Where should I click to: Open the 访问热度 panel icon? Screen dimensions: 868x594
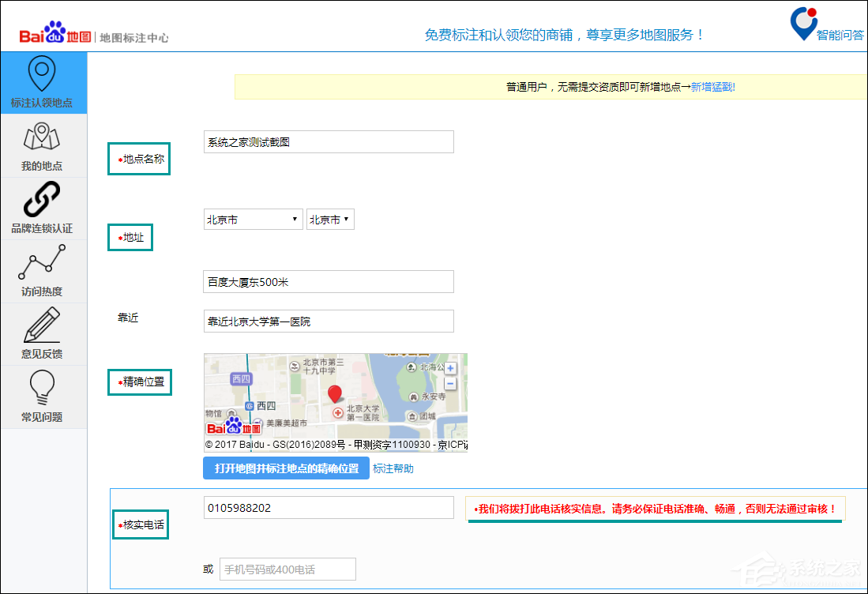click(x=42, y=263)
